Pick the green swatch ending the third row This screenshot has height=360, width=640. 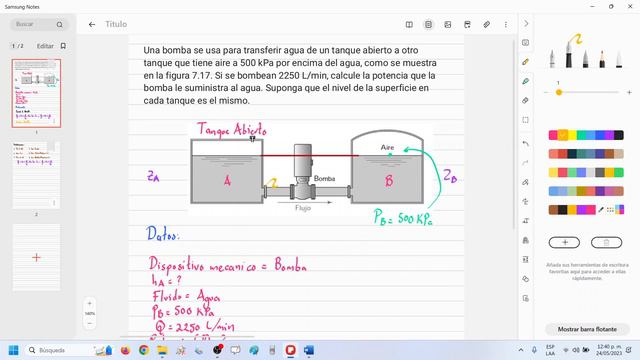pyautogui.click(x=619, y=172)
